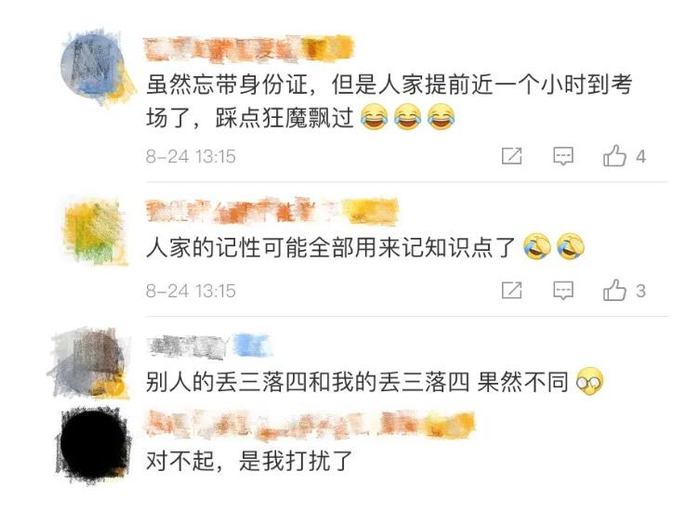The width and height of the screenshot is (700, 511).
Task: Open the yellow-green avatar profile
Action: [x=95, y=232]
